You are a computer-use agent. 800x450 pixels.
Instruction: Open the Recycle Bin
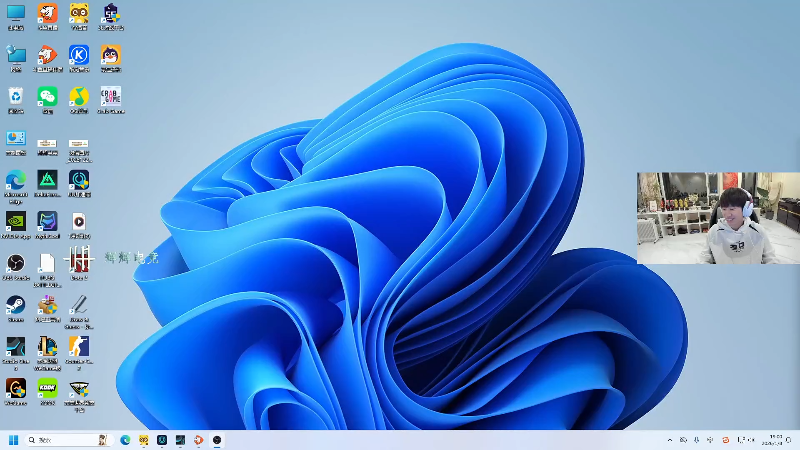(16, 100)
